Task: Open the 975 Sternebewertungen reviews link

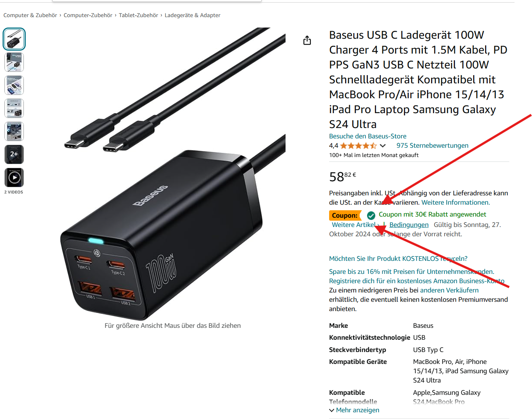Action: (x=432, y=145)
